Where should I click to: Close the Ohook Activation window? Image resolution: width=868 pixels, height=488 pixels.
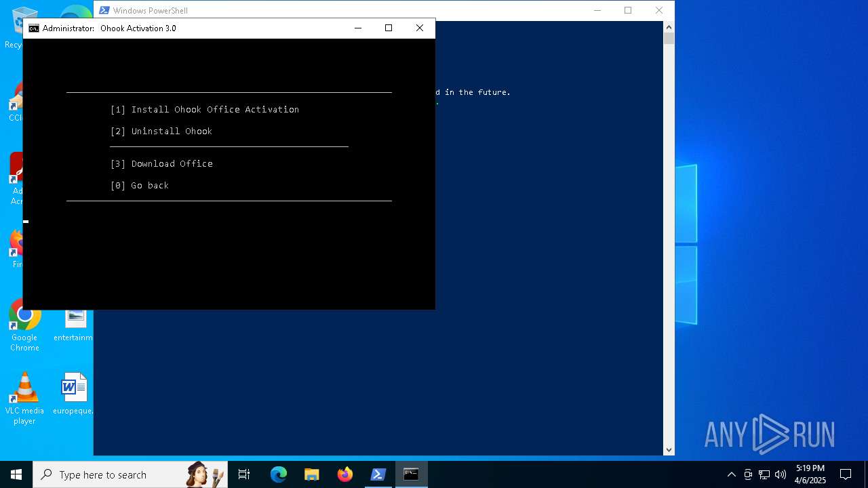coord(420,28)
